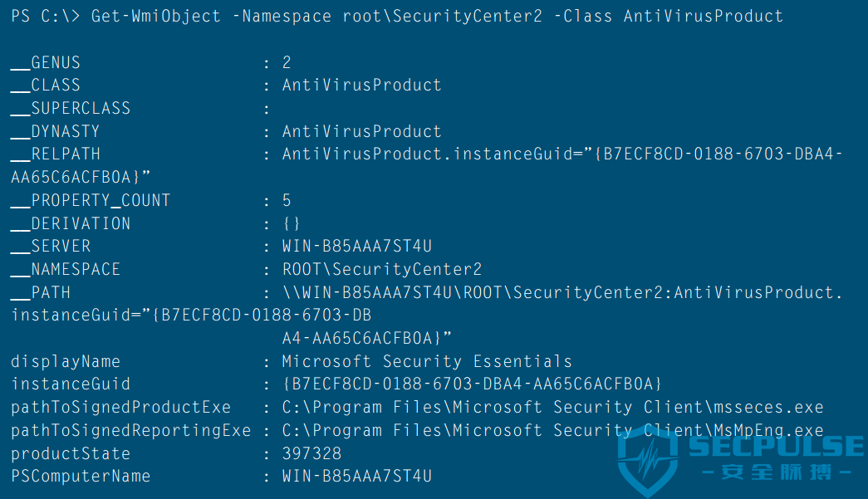Click the PSComputerName value WIN-B85AAA7ST4U

click(x=357, y=477)
